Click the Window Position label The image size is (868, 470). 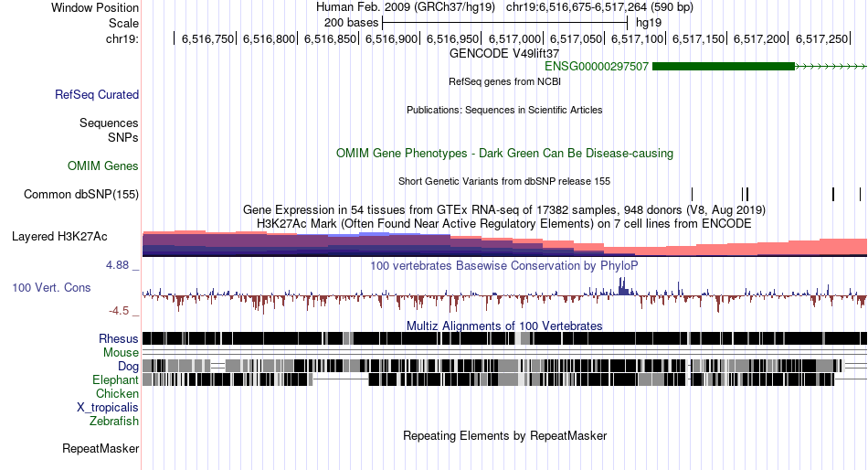point(95,7)
